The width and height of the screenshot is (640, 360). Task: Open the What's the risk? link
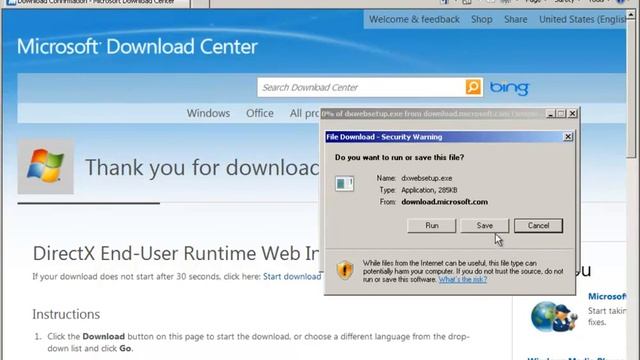(x=462, y=280)
